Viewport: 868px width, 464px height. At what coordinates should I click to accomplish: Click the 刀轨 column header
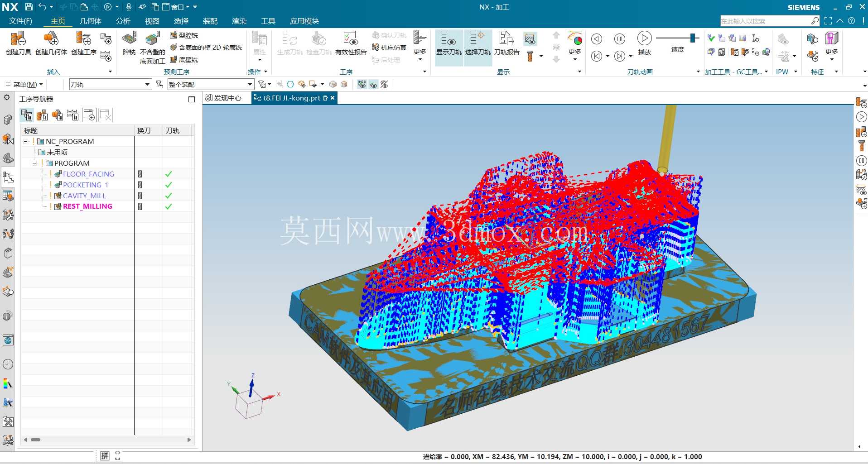(x=177, y=130)
